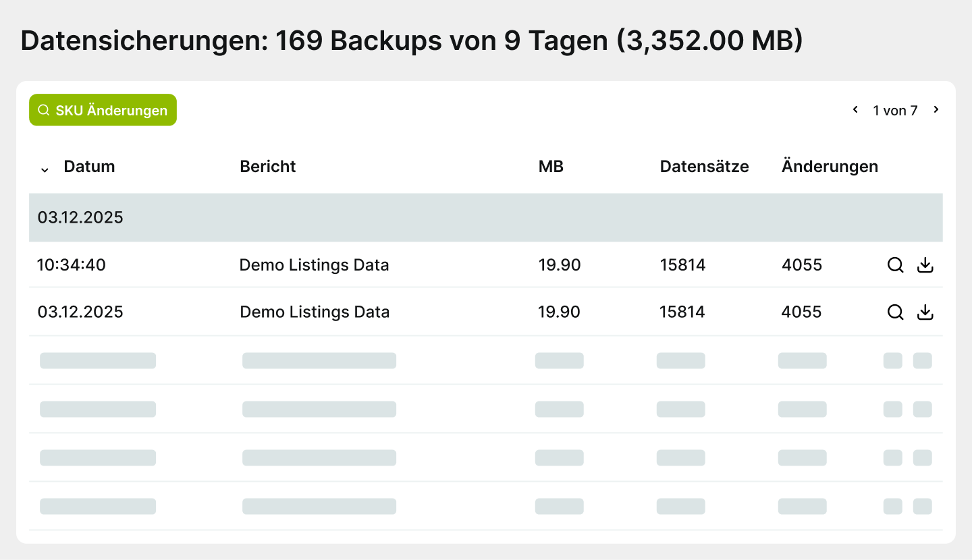The height and width of the screenshot is (560, 972).
Task: Open the sort chevron beside Datum header
Action: [x=45, y=169]
